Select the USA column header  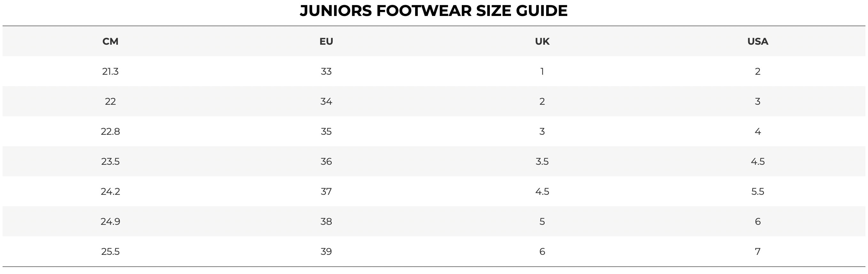click(x=757, y=42)
